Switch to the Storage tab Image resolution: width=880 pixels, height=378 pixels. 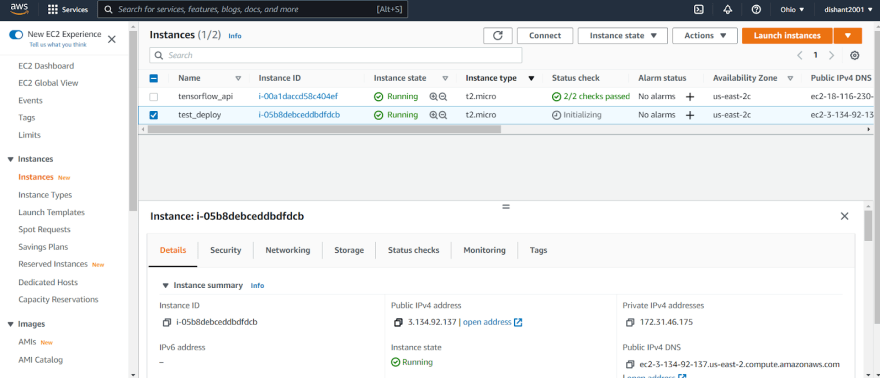(x=349, y=250)
